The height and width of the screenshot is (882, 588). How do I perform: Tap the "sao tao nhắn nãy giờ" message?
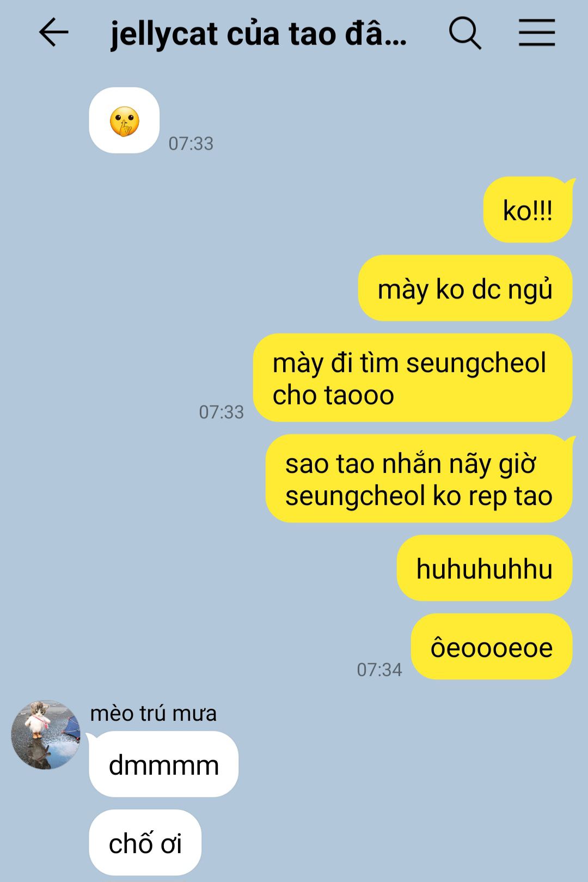pos(419,478)
